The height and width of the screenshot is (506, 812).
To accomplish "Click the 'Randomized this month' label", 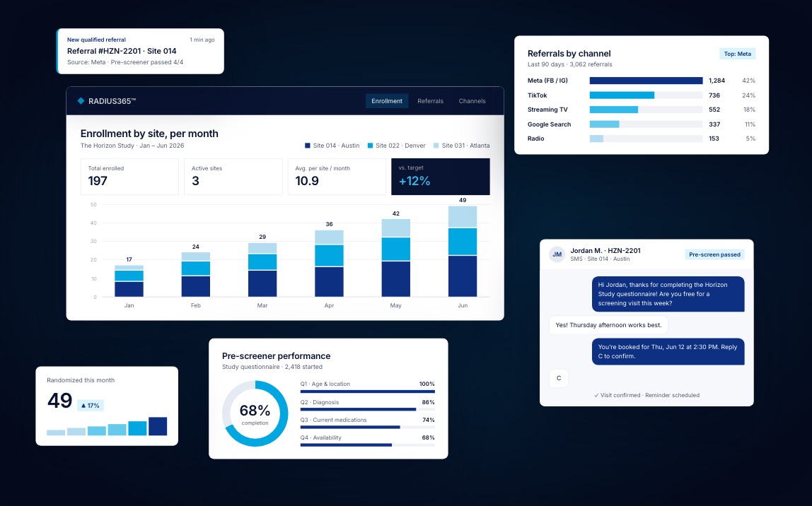I will pyautogui.click(x=81, y=380).
